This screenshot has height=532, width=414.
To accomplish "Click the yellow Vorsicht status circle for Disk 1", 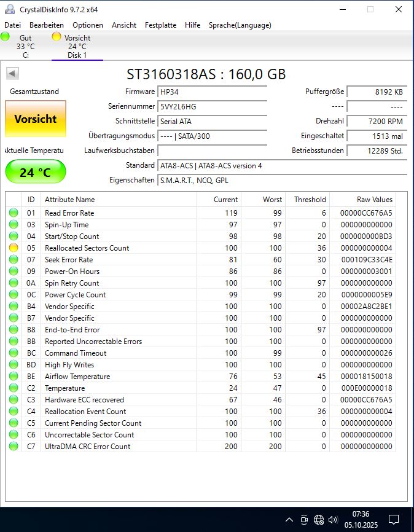I will coord(57,36).
